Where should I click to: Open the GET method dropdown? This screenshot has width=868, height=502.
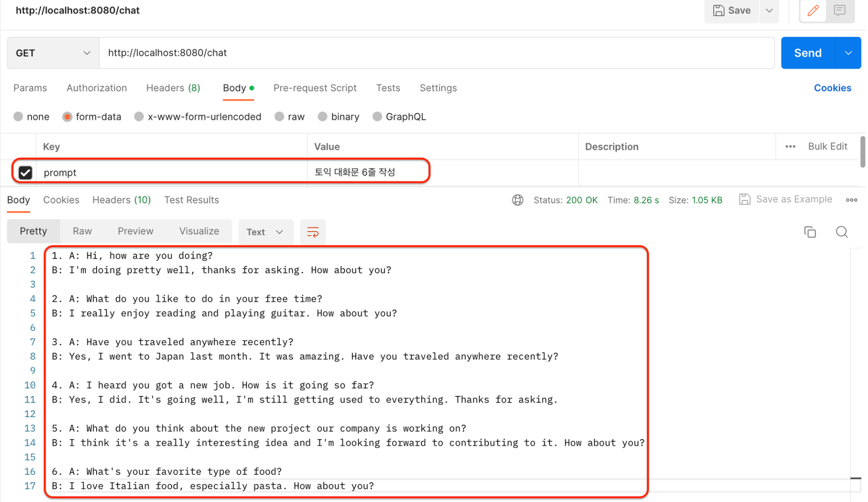pyautogui.click(x=53, y=53)
